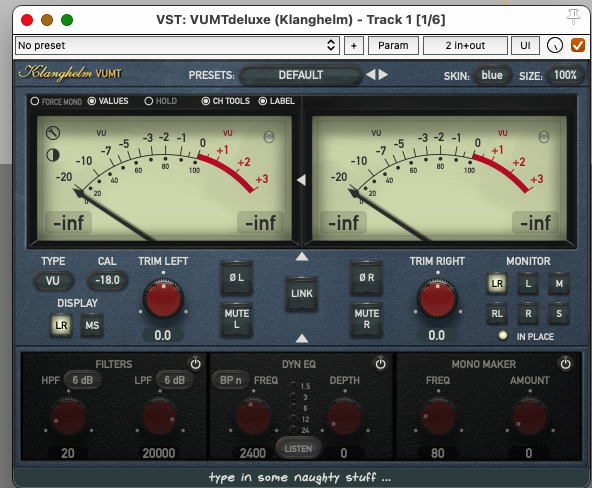Select RL in the MONITOR section
The height and width of the screenshot is (488, 592).
coord(497,314)
